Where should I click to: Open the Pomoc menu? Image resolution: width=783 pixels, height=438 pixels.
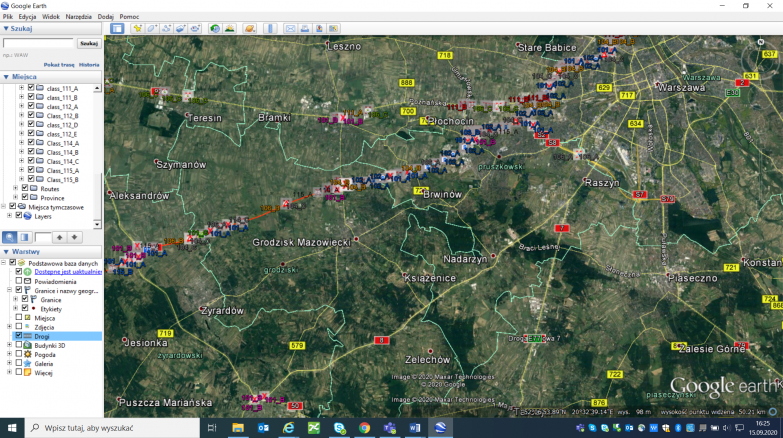[x=129, y=16]
